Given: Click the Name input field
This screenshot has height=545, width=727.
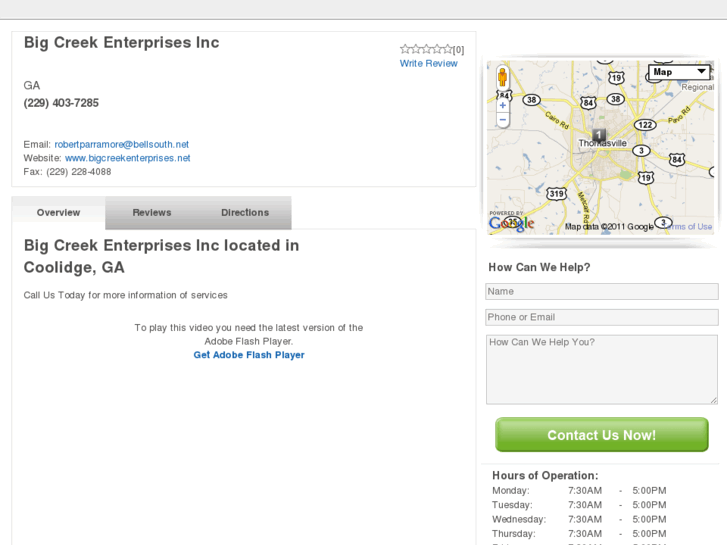Looking at the screenshot, I should [601, 292].
